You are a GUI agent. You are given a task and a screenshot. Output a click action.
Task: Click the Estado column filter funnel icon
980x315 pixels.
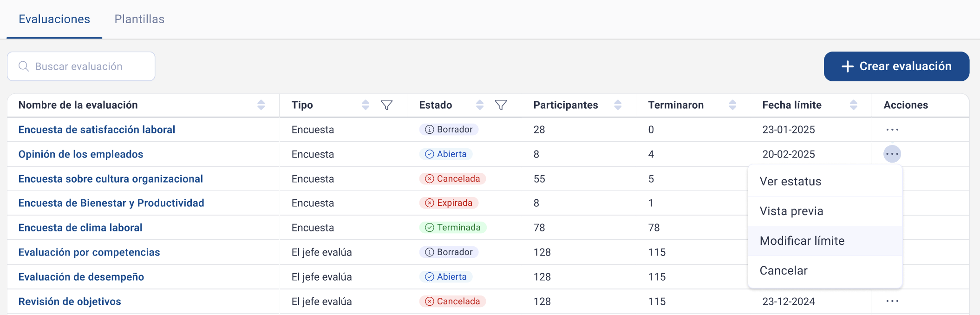tap(501, 105)
